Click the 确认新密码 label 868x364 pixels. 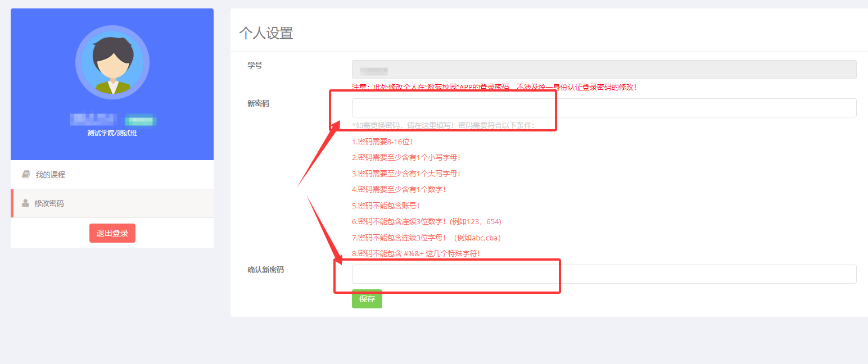[x=266, y=270]
